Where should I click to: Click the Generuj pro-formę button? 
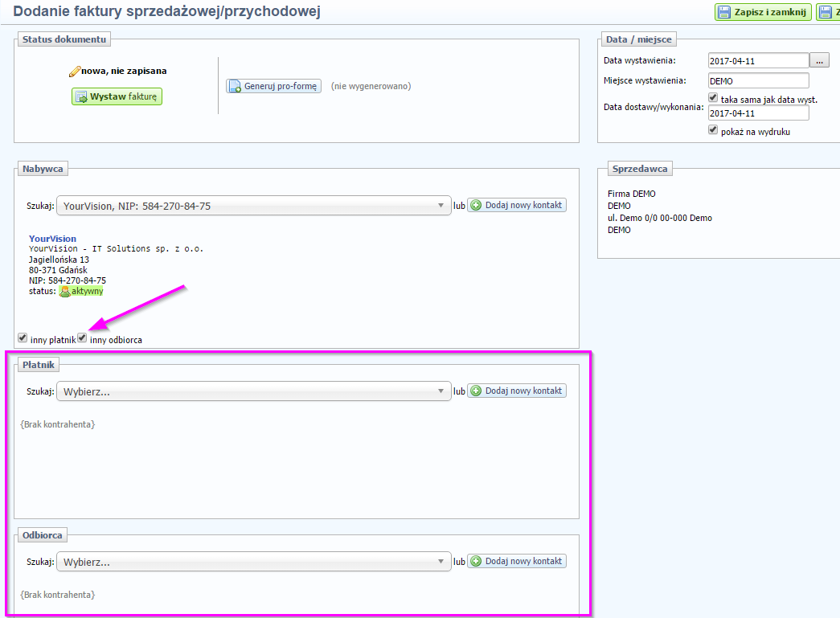(273, 86)
